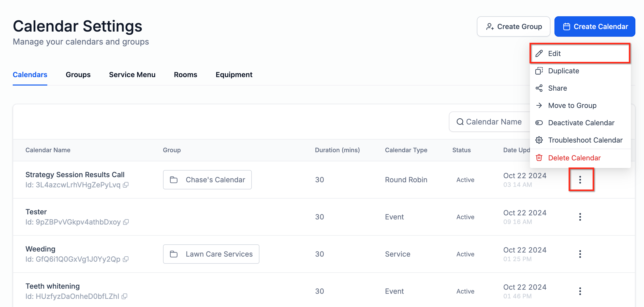Switch to the Service Menu tab
Image resolution: width=644 pixels, height=307 pixels.
coord(132,75)
